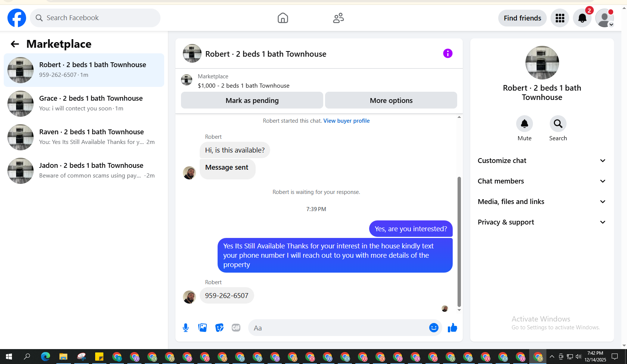Click the search icon in Search Facebook
This screenshot has height=364, width=627.
39,18
